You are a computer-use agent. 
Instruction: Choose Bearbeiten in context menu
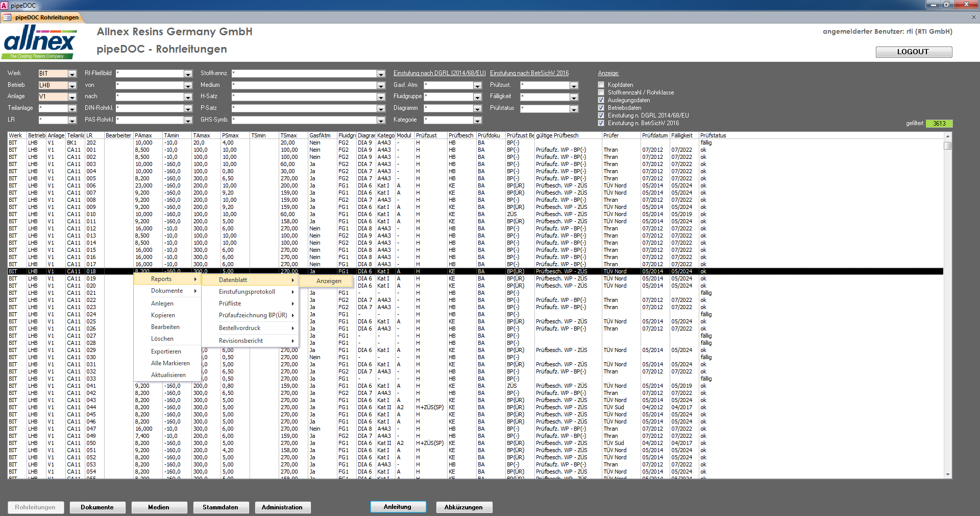tap(167, 327)
